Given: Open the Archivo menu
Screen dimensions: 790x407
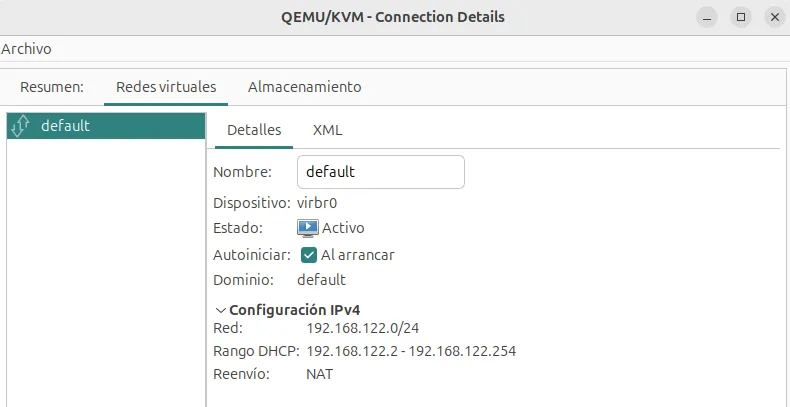Looking at the screenshot, I should [26, 48].
